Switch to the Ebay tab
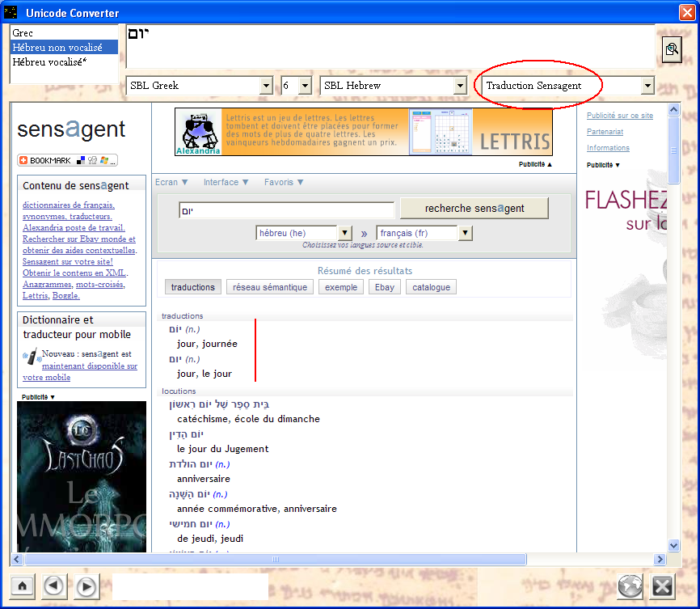The height and width of the screenshot is (609, 700). [385, 287]
